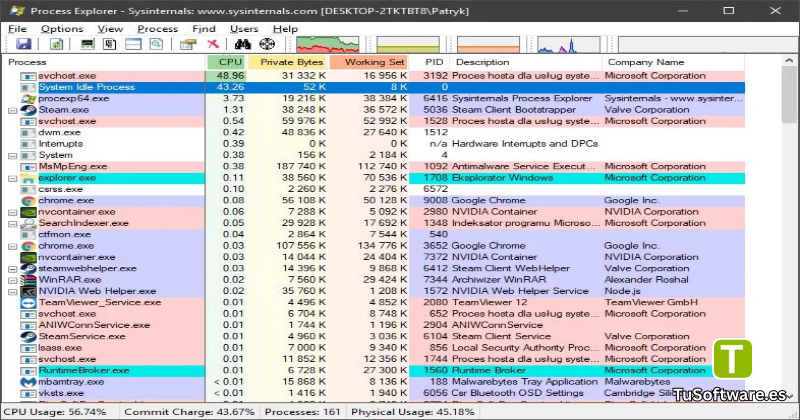Open the Find menu

pyautogui.click(x=204, y=29)
